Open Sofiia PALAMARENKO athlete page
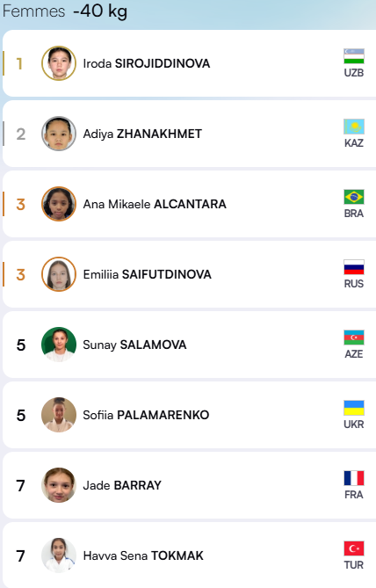The width and height of the screenshot is (376, 588). coord(146,415)
